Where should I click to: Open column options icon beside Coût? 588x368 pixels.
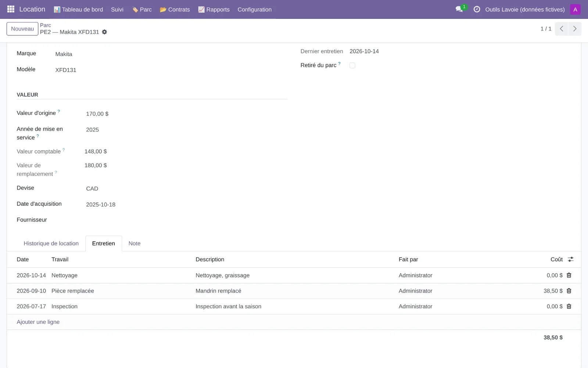click(x=570, y=259)
